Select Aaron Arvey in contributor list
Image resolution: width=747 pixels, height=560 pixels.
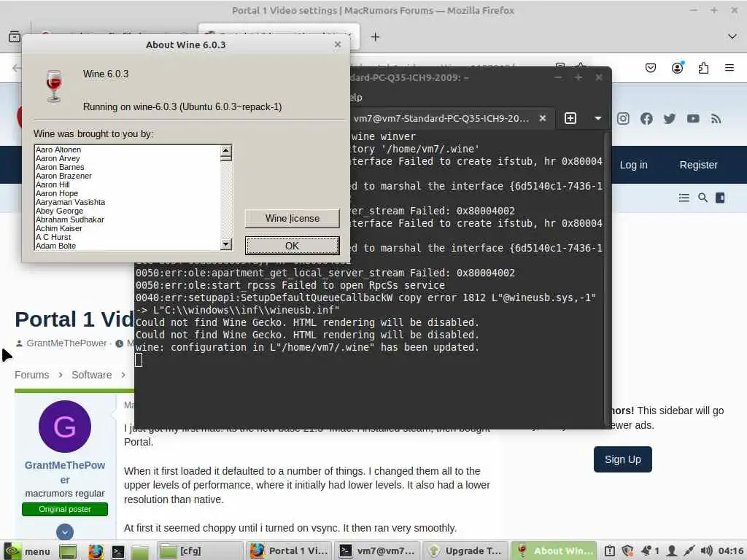pos(58,158)
